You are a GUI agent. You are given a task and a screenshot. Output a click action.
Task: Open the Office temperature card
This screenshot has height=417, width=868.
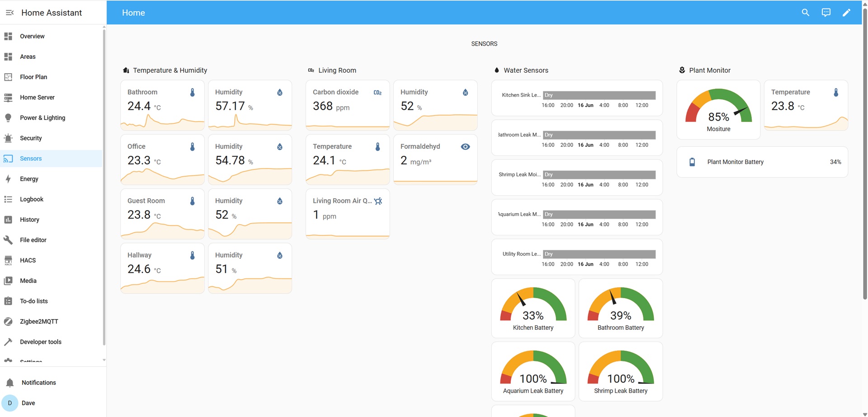[x=162, y=159]
